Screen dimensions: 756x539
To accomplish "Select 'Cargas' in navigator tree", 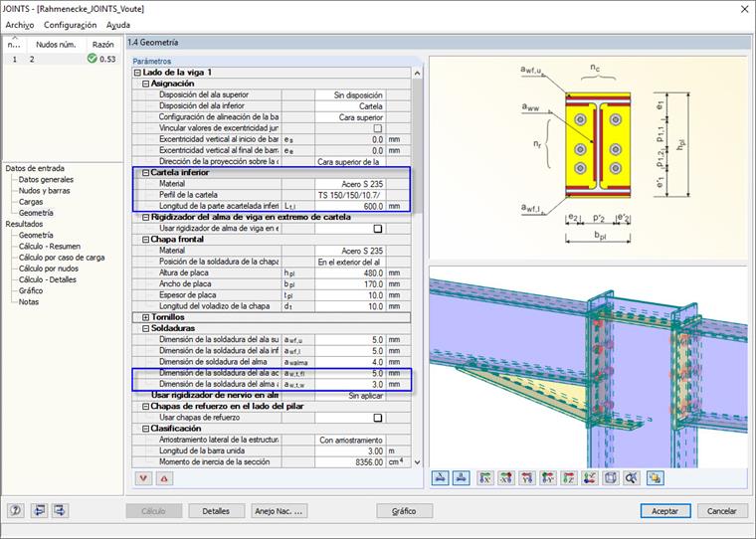I will (31, 202).
